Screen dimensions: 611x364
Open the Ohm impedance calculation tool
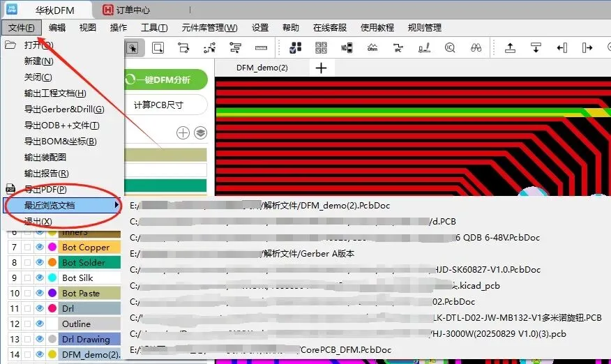(x=372, y=47)
